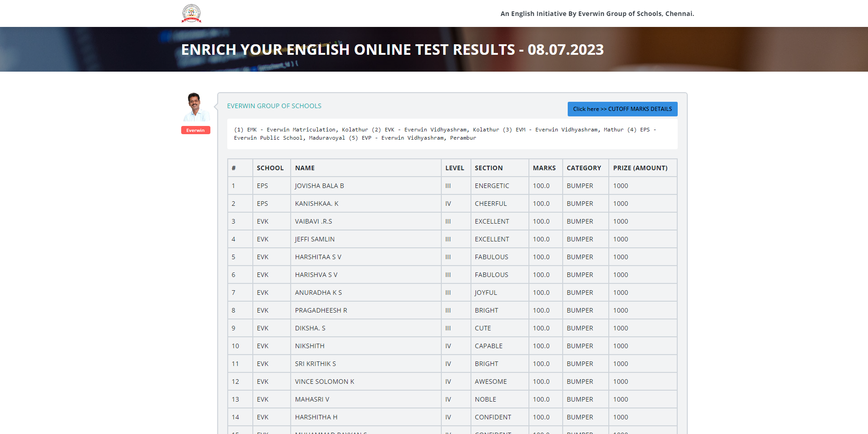The width and height of the screenshot is (868, 434).
Task: Click CAPABLE section in Nikshith's row
Action: click(x=489, y=346)
